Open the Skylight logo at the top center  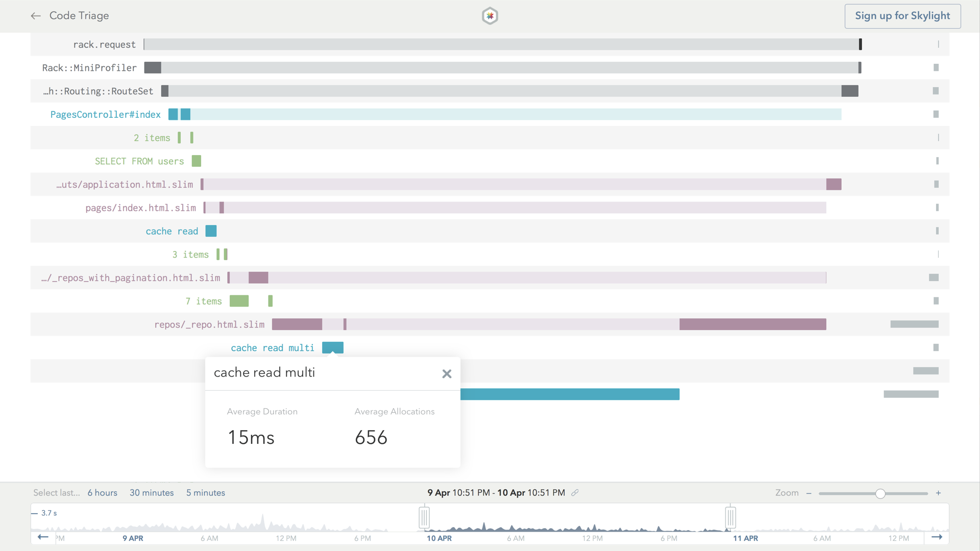490,15
